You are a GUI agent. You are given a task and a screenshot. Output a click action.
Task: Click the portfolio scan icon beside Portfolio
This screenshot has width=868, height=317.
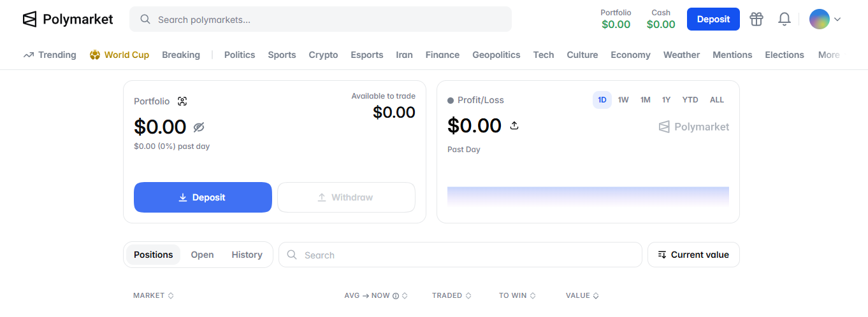pyautogui.click(x=182, y=101)
